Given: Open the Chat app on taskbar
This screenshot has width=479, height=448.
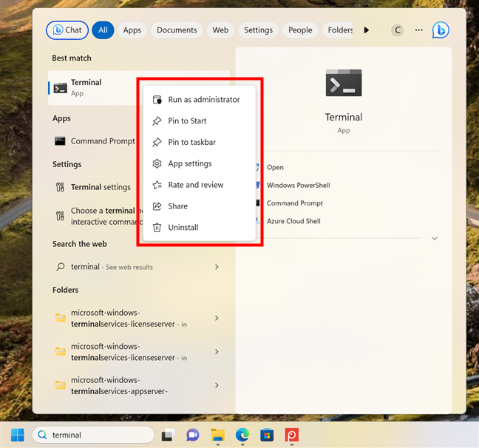Looking at the screenshot, I should (x=193, y=435).
